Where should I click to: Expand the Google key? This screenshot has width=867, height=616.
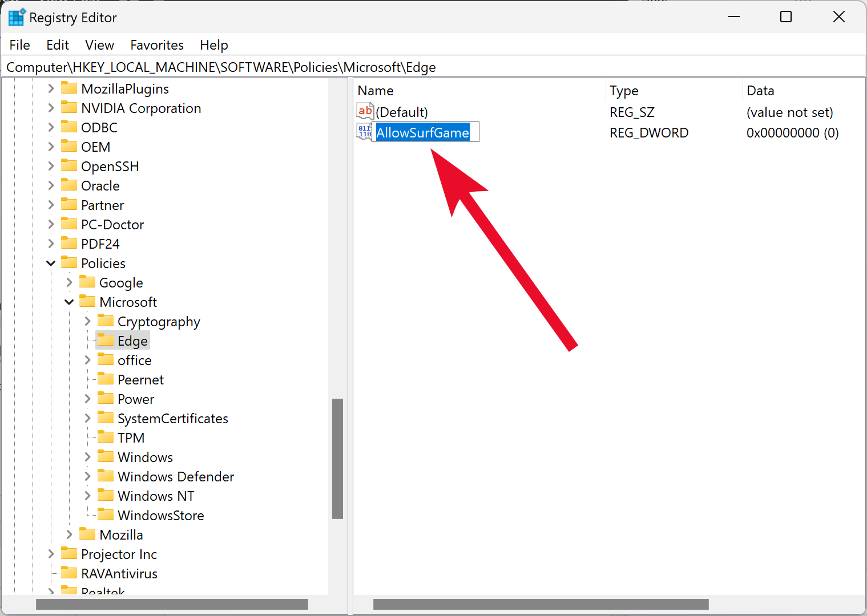pyautogui.click(x=69, y=282)
